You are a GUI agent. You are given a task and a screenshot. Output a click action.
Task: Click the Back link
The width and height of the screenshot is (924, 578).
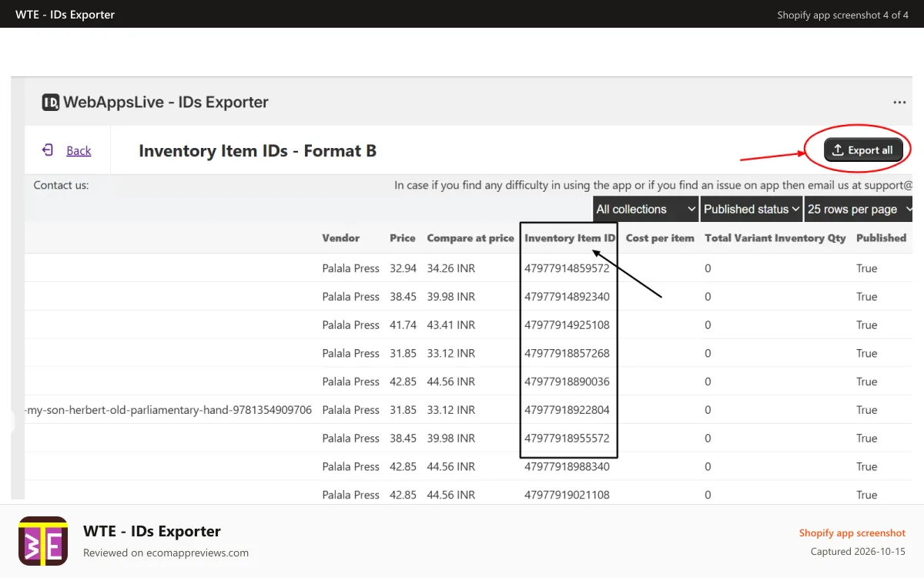click(x=79, y=151)
